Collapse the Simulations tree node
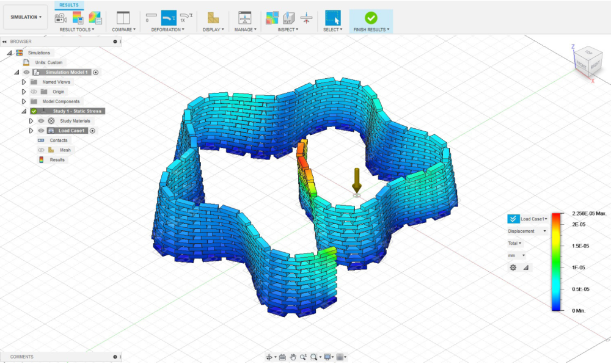This screenshot has height=364, width=611. click(x=9, y=53)
